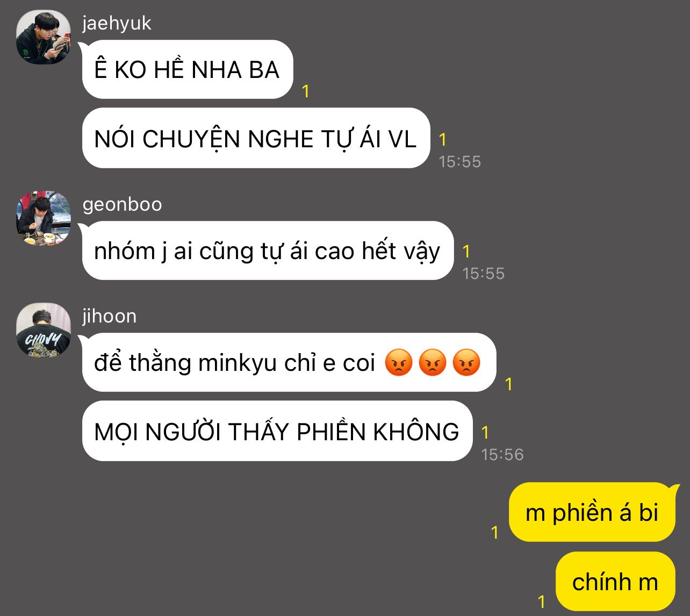Select the 'để thằng minkyu chỉ e coi' message
This screenshot has width=690, height=616.
(x=289, y=362)
